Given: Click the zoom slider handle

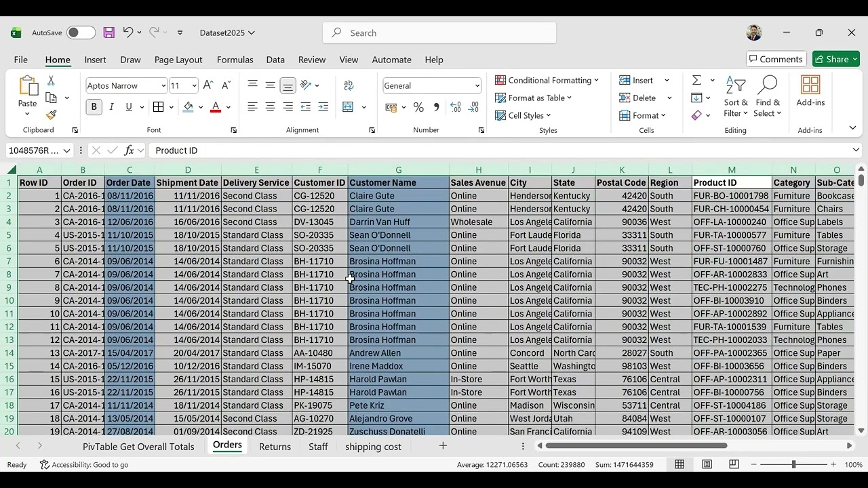Looking at the screenshot, I should click(x=793, y=464).
